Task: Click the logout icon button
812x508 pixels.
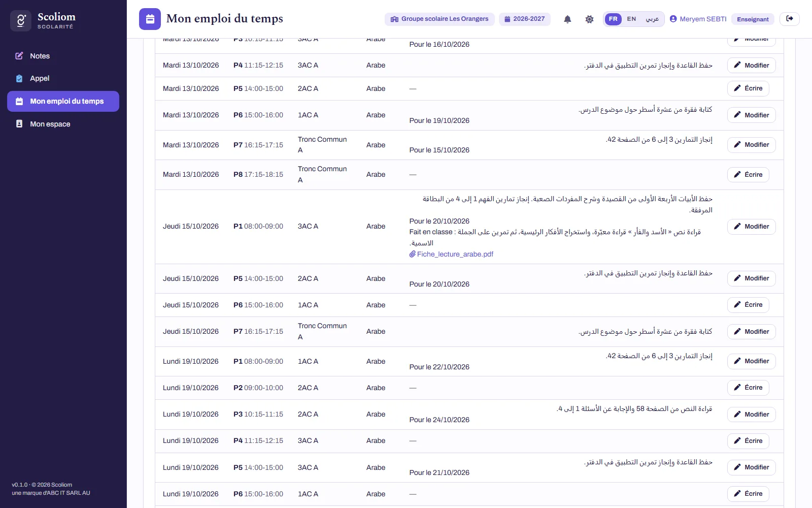Action: point(790,19)
